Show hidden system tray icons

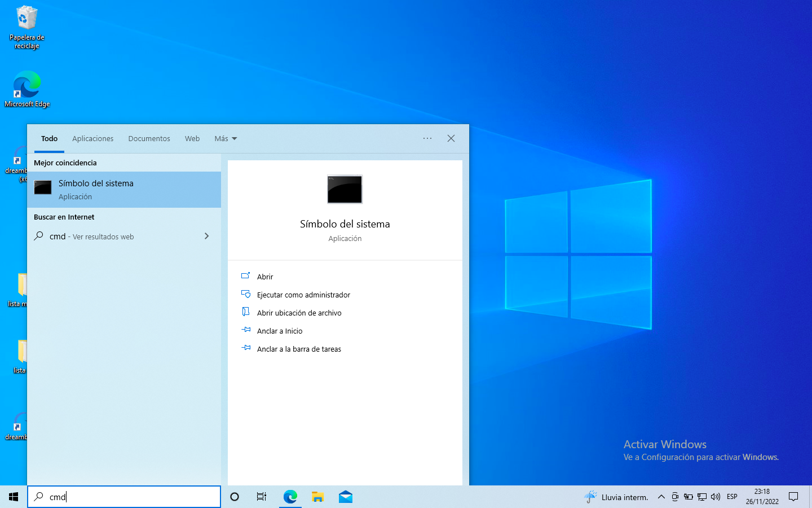pyautogui.click(x=661, y=497)
